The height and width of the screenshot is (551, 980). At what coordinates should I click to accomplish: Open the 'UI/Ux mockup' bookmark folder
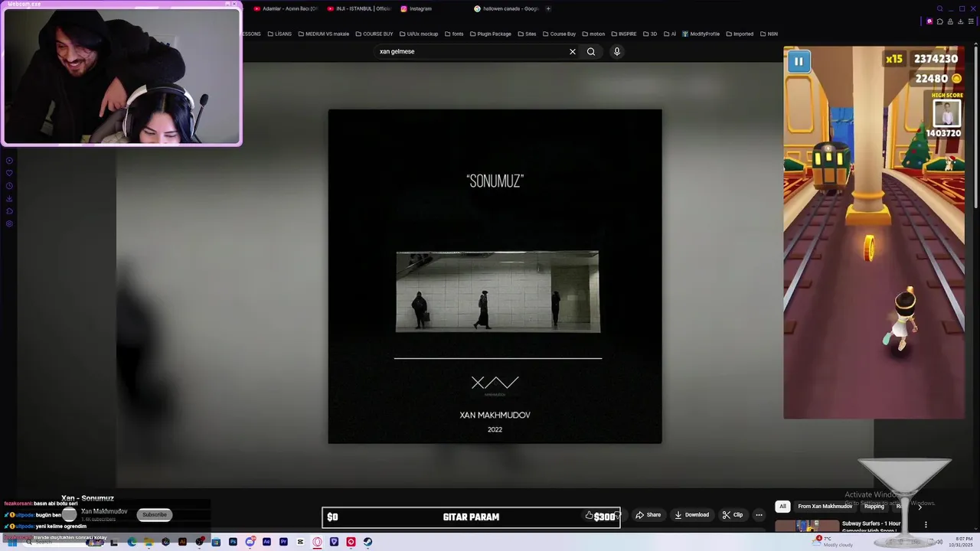[418, 34]
